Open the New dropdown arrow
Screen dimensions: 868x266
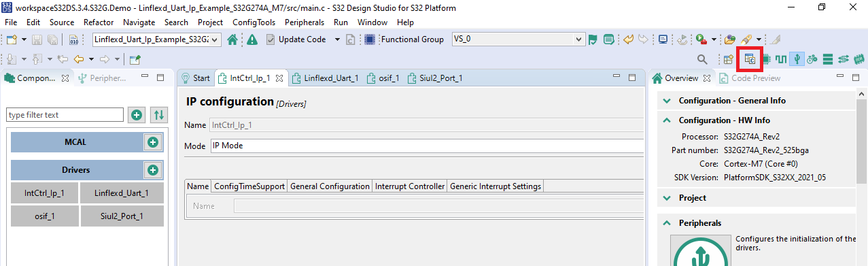tap(24, 39)
